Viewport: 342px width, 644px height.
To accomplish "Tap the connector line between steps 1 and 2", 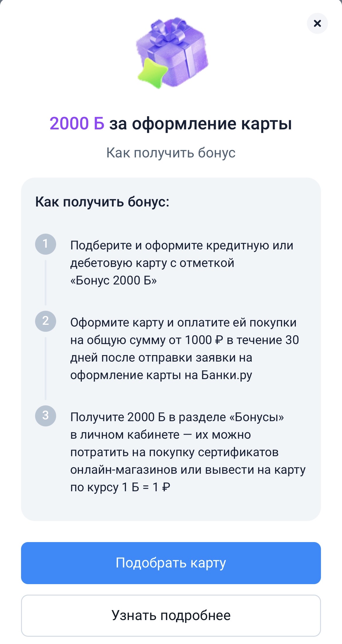I will (x=46, y=282).
